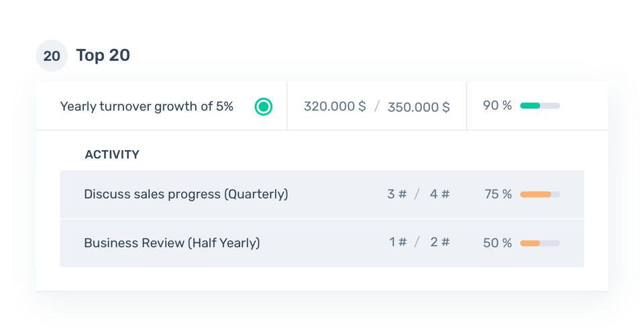Click the orange progress bar at 75 %

pos(539,194)
